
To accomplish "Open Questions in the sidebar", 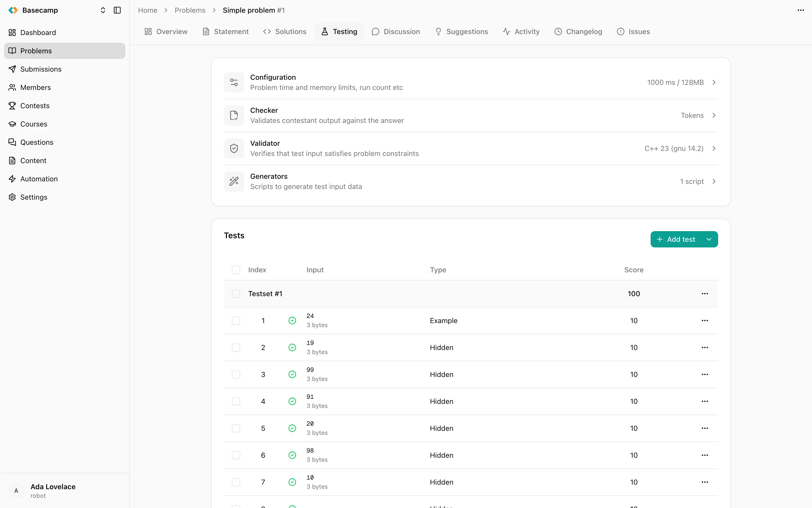I will coord(64,142).
